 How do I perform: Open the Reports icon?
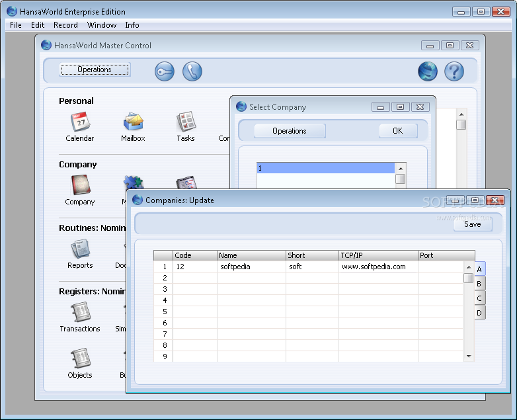(80, 249)
